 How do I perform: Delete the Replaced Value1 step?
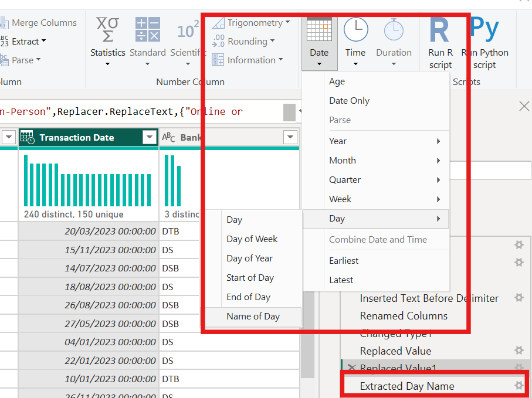click(352, 368)
